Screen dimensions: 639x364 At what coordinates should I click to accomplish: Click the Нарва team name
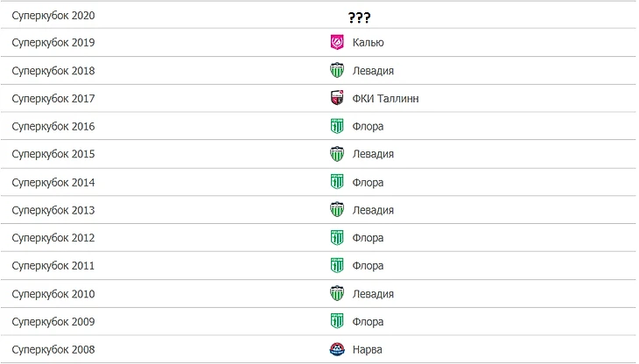(x=368, y=350)
